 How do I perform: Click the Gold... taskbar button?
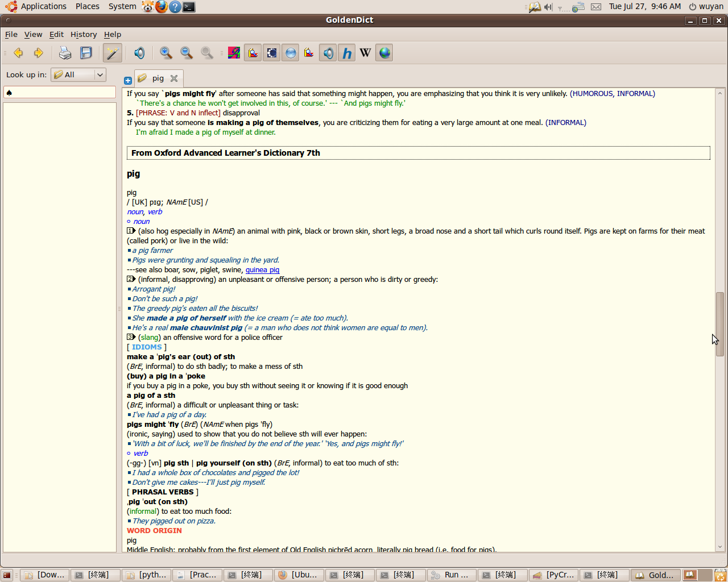(656, 575)
